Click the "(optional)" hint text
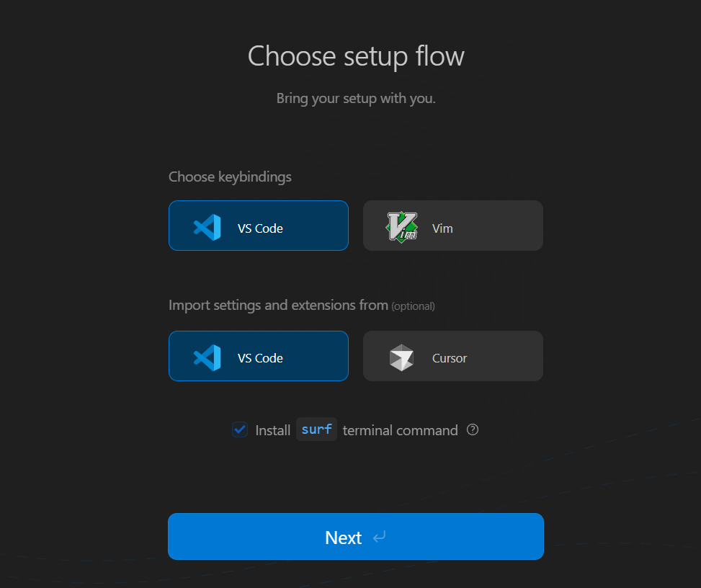Viewport: 701px width, 588px height. pos(413,306)
